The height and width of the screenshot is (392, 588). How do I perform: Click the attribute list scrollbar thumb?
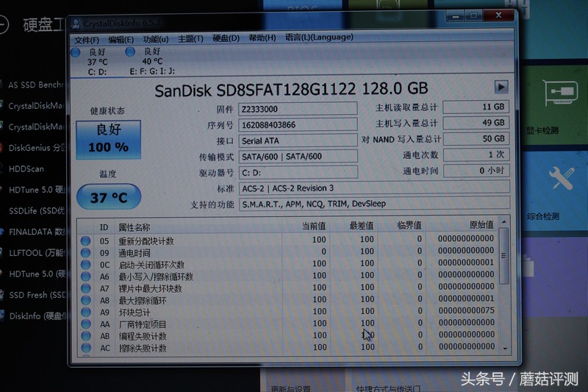coord(504,255)
